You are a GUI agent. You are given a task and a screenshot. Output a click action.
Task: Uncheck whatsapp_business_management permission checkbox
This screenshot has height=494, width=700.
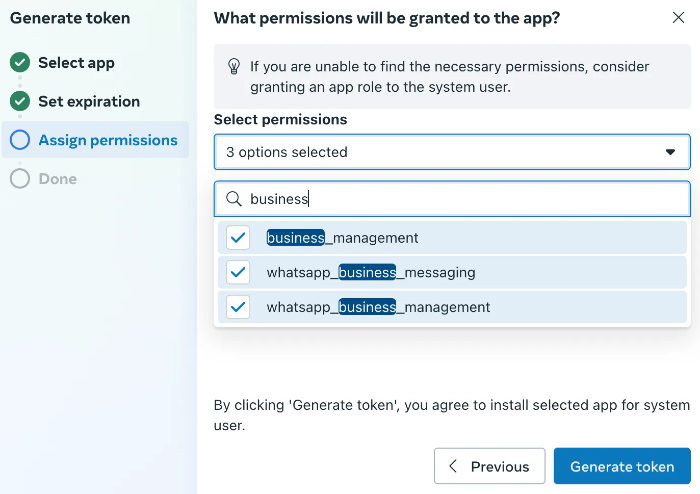click(238, 307)
